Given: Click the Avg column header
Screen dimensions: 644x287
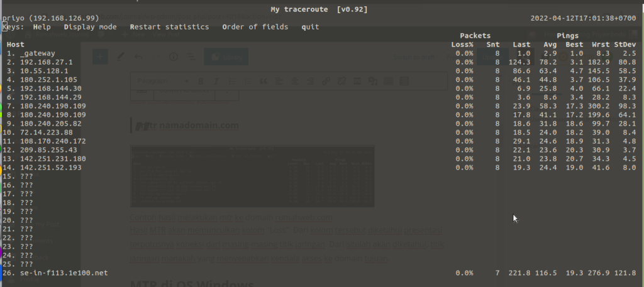Looking at the screenshot, I should pyautogui.click(x=550, y=45).
